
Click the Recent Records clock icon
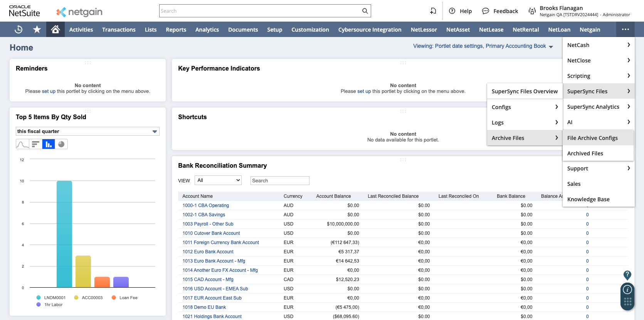(18, 30)
